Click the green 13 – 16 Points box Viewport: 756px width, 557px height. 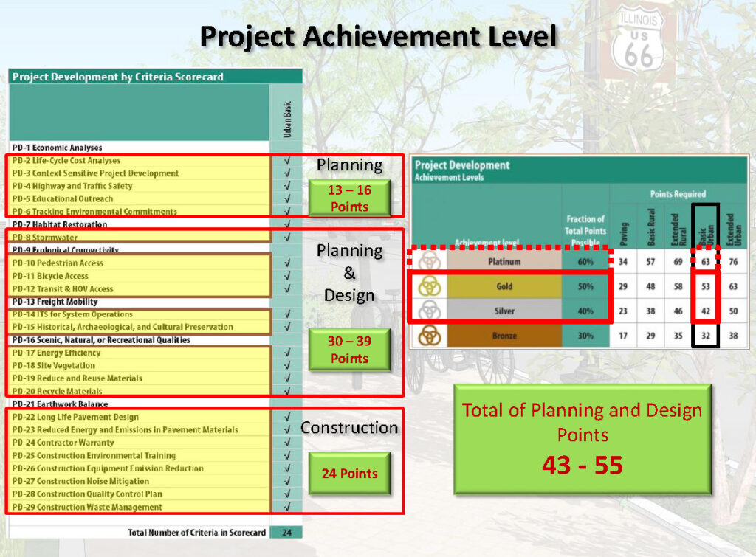coord(349,198)
